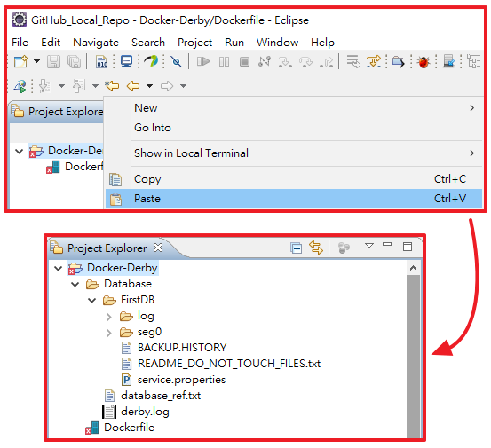Collapse the Database folder
Screen dimensions: 491x448
(x=75, y=284)
